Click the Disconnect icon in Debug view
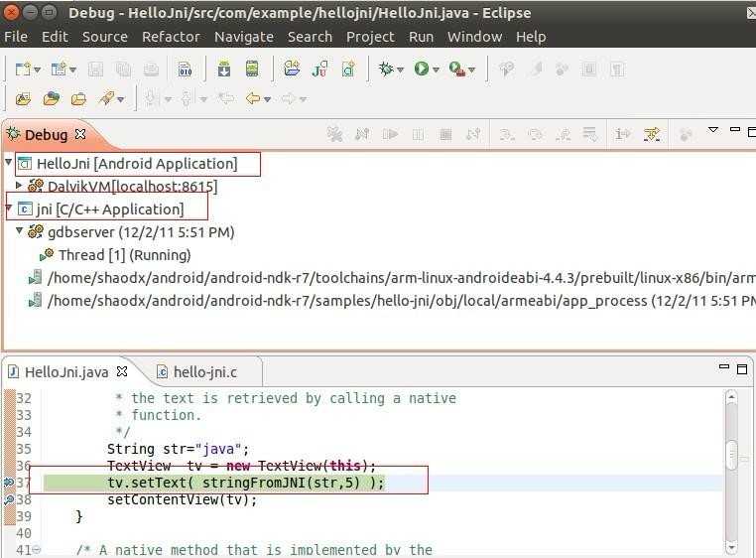This screenshot has width=756, height=558. tap(473, 134)
